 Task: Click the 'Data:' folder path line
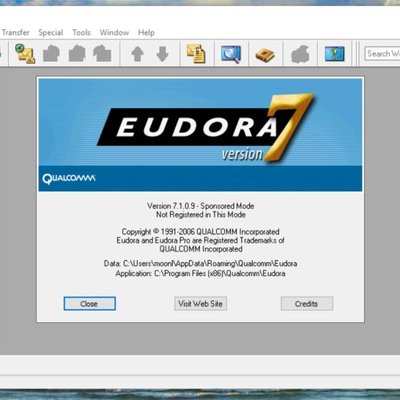200,264
